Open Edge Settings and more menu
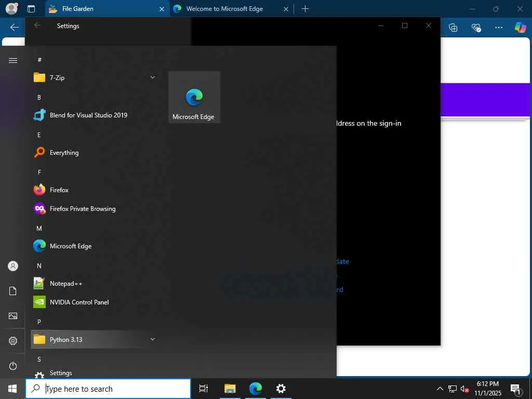532x399 pixels. coord(498,28)
